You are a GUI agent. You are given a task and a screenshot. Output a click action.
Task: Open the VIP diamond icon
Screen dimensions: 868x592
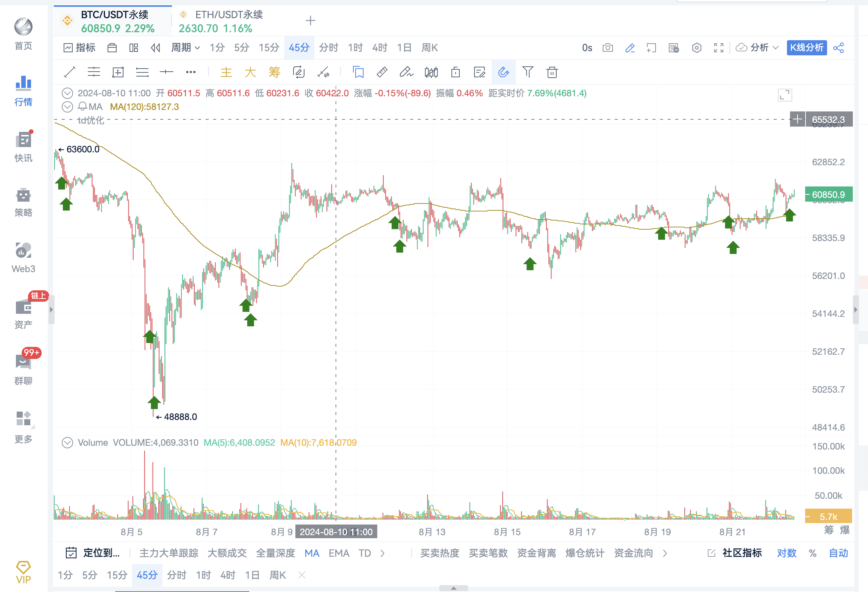coord(23,572)
